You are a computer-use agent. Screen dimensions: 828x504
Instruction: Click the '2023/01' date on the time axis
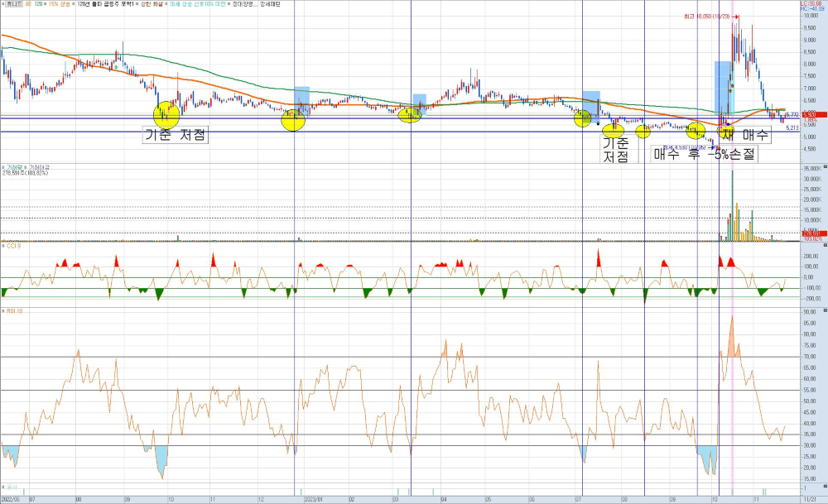[314, 499]
